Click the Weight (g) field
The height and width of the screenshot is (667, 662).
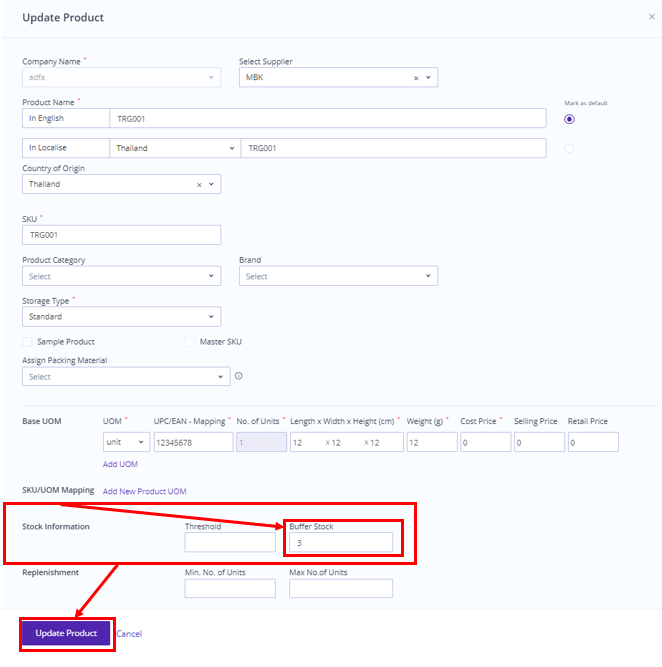click(432, 442)
